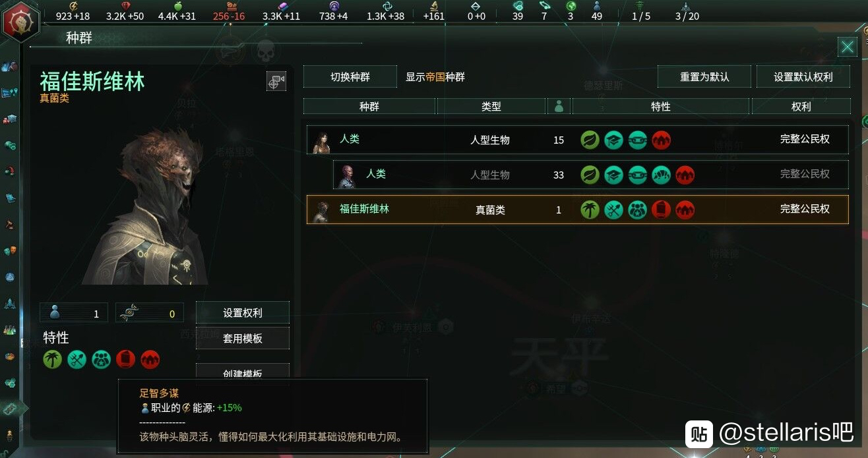Click the empire emblem icon top-left
This screenshot has width=868, height=458.
click(x=21, y=21)
